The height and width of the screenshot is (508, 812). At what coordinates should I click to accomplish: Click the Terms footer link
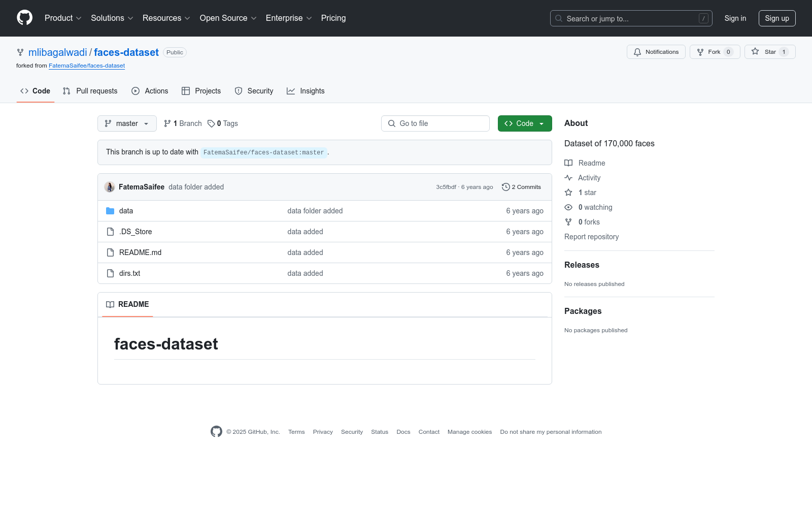pos(296,432)
